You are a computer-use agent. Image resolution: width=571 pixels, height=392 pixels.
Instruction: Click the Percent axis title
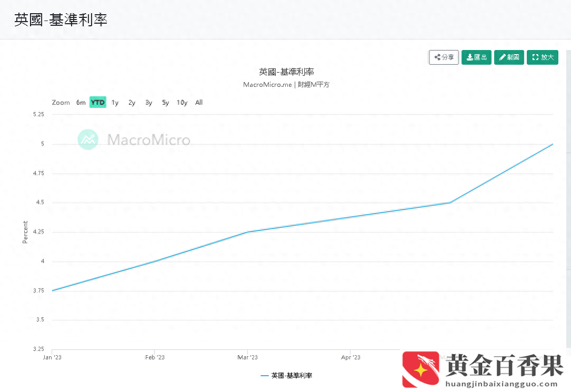click(x=25, y=232)
